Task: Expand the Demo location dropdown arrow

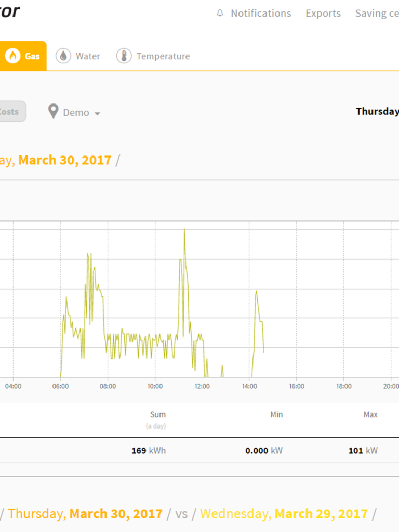Action: tap(97, 113)
